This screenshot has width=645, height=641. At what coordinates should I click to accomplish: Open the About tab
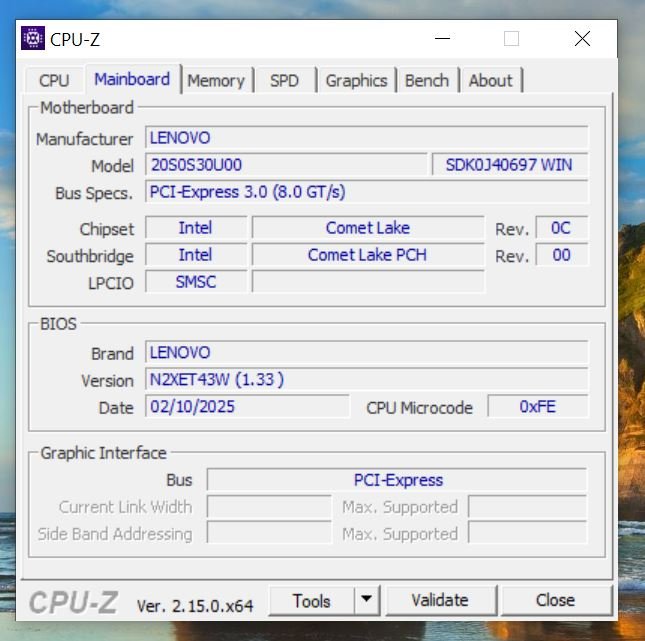[491, 80]
